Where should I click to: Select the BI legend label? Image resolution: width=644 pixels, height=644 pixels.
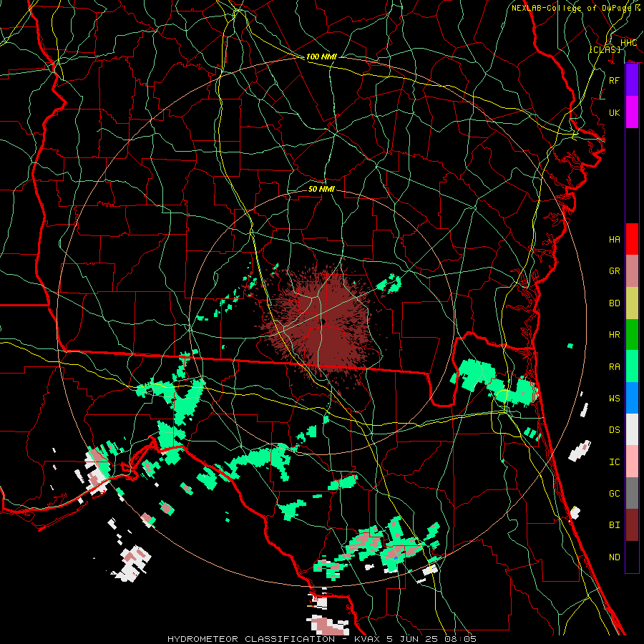(x=615, y=525)
